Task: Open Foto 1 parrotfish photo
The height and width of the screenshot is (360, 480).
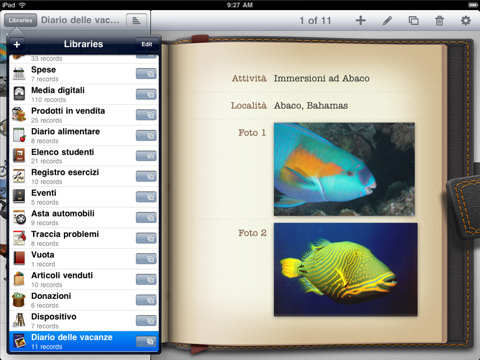Action: click(344, 169)
